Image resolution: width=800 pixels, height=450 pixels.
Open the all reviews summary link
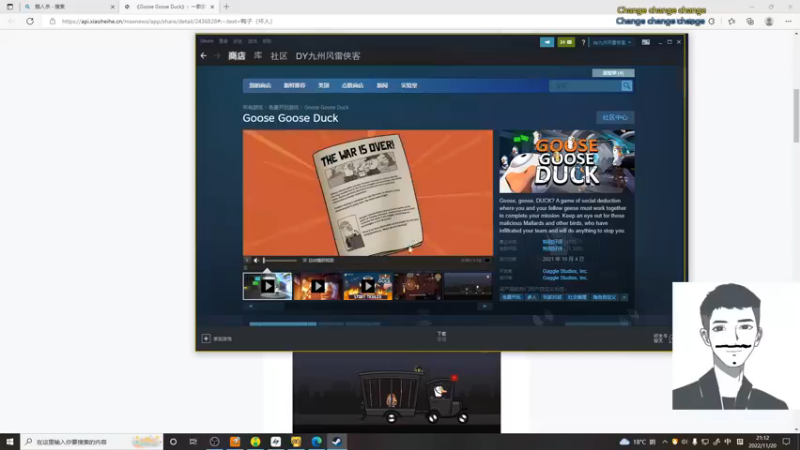(x=553, y=248)
